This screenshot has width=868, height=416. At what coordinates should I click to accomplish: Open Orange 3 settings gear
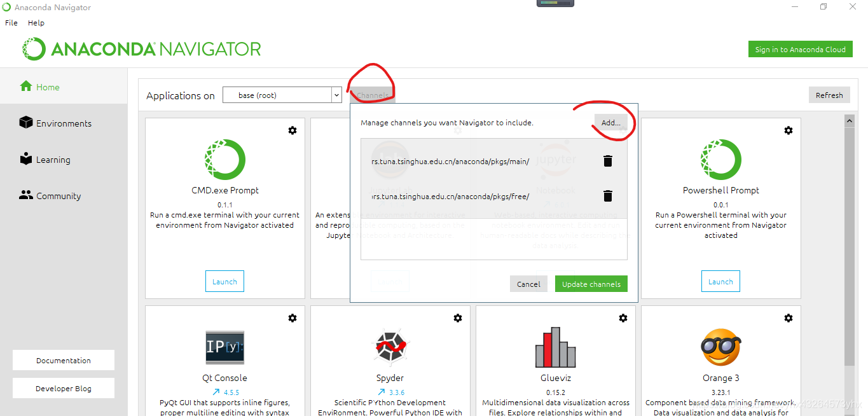pyautogui.click(x=789, y=318)
